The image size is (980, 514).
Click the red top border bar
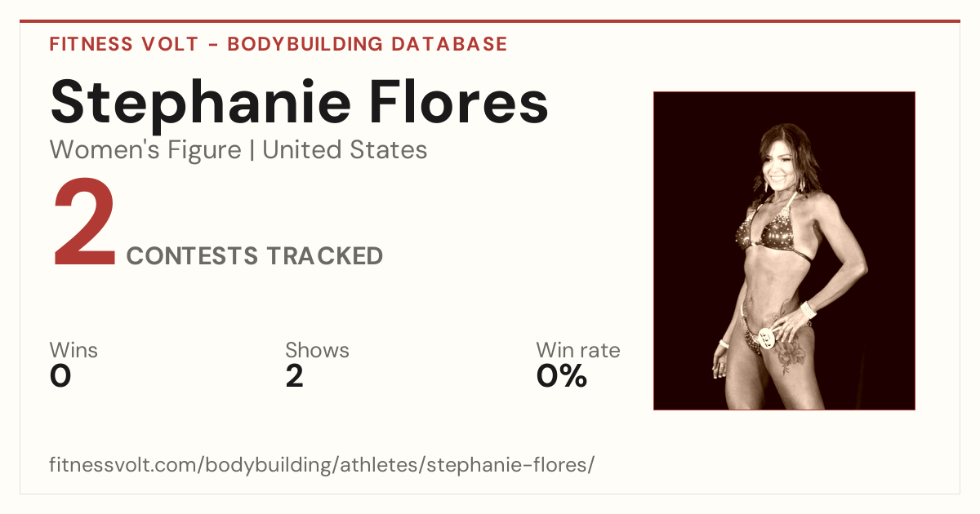490,21
